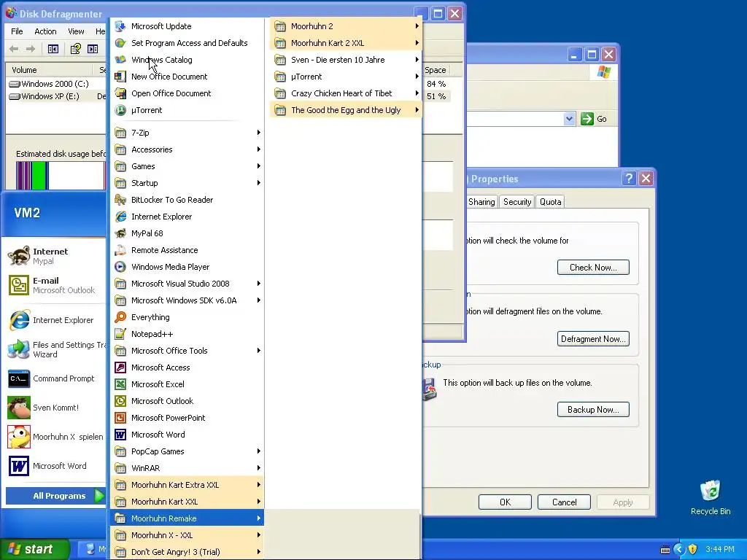Expand Moorhuhn Kart 2 XXL submenu
Viewport: 747px width, 560px height.
tap(346, 43)
